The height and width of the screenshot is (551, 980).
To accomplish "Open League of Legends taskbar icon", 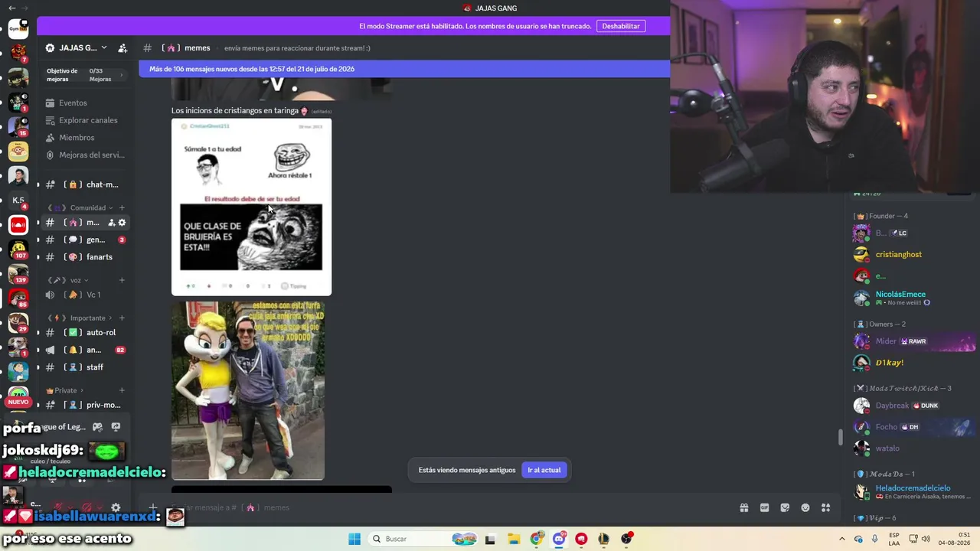I will point(604,539).
